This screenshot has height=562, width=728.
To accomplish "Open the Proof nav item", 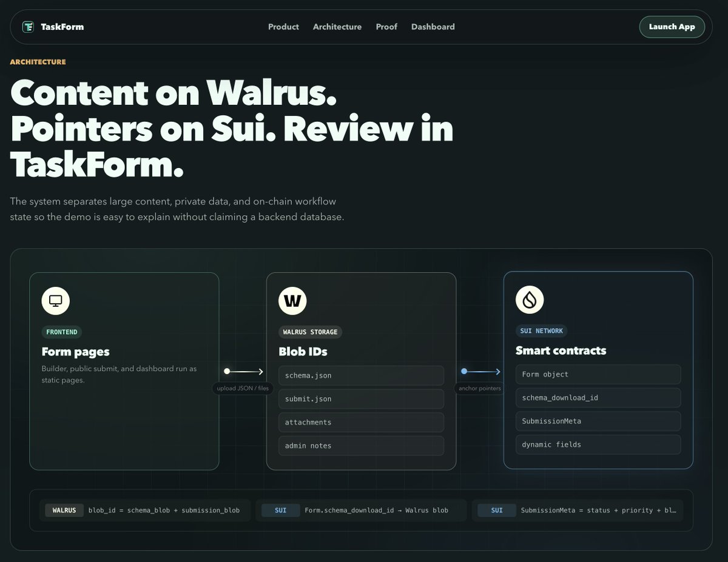I will [386, 27].
